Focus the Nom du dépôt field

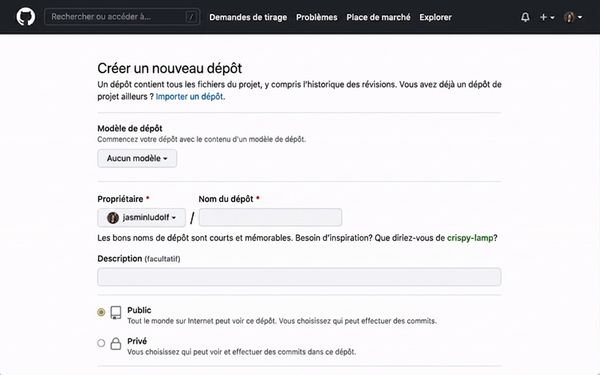coord(270,218)
